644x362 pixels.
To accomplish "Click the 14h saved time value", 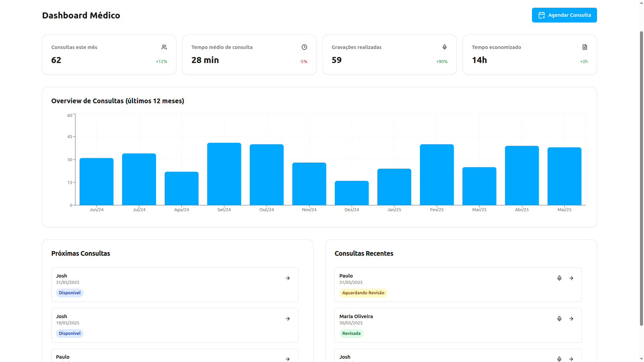I will (479, 60).
